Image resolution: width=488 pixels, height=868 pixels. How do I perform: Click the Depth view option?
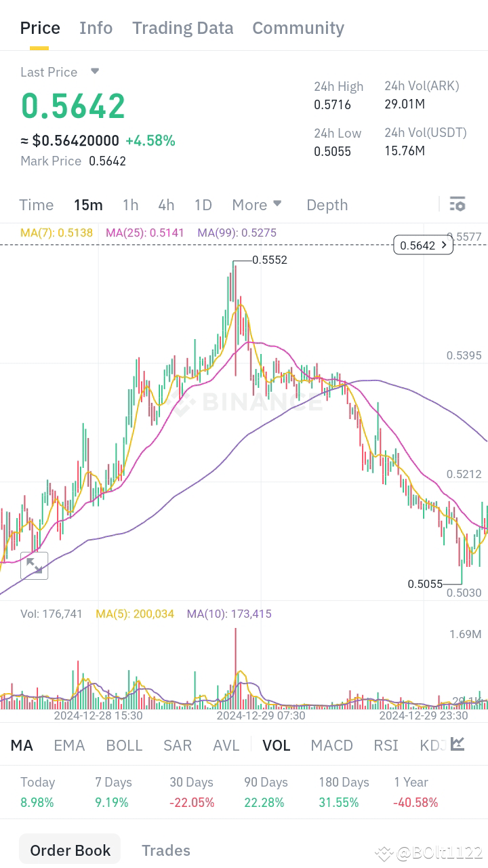pos(327,204)
